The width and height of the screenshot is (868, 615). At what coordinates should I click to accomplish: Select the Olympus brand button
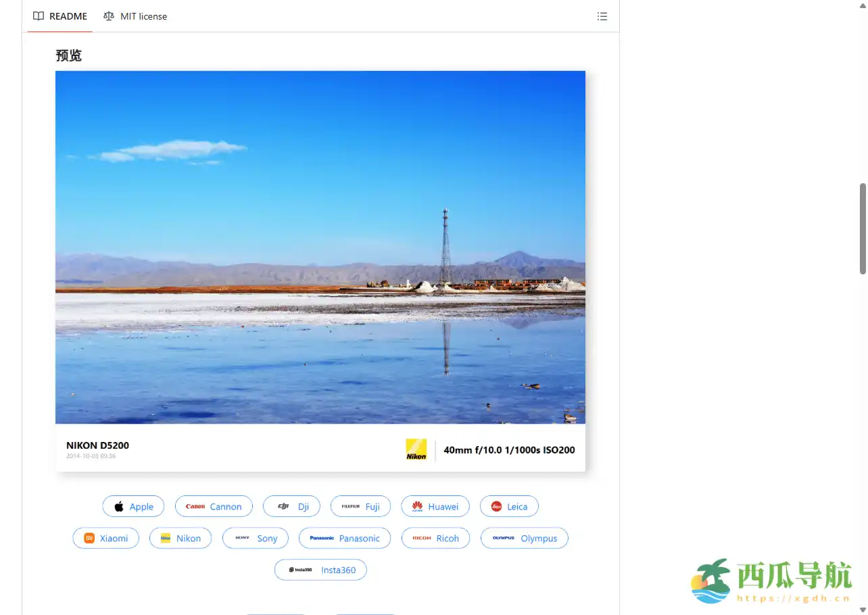[524, 538]
